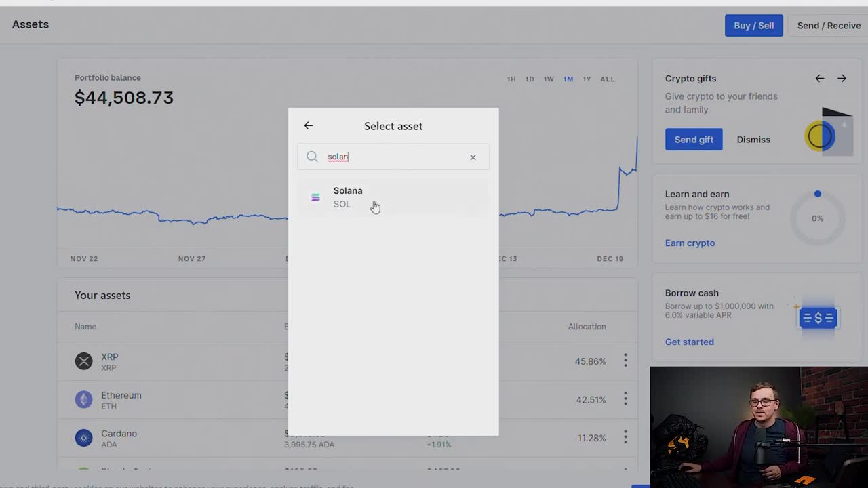Clear the asset search field
868x488 pixels.
pos(473,157)
